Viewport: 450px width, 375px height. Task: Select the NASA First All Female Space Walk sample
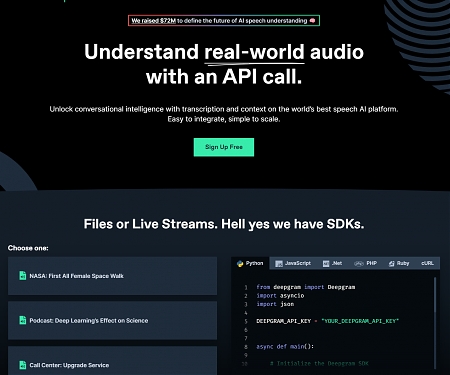tap(112, 276)
